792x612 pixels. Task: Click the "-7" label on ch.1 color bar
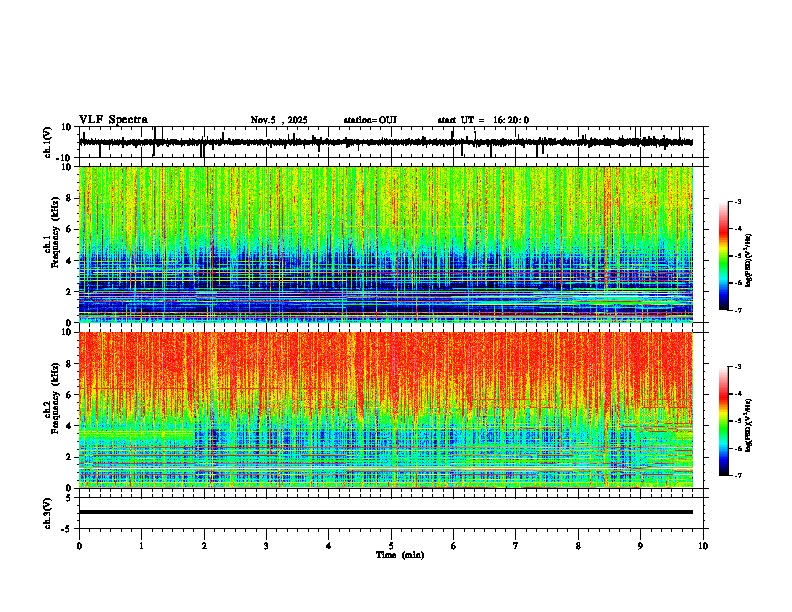[x=738, y=310]
